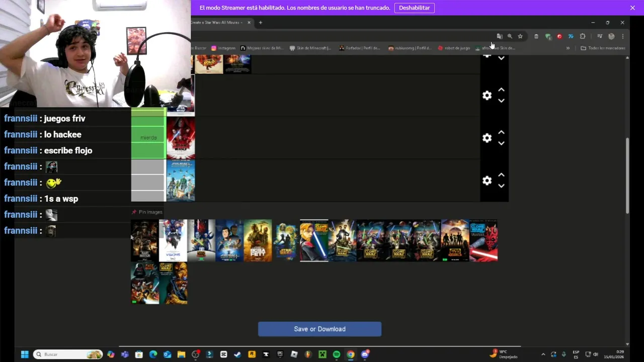Open the Skin de Minecraft bookmark
Image resolution: width=644 pixels, height=362 pixels.
coord(310,48)
